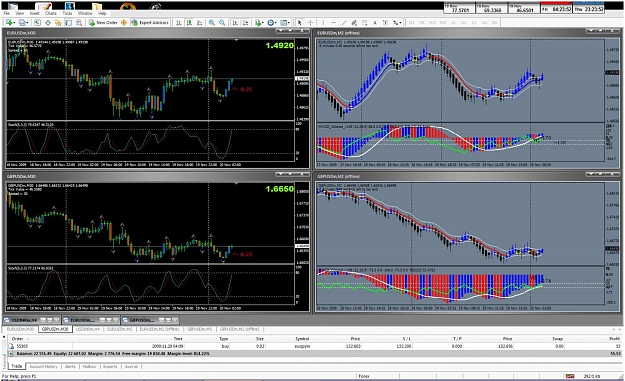Open the Journal terminal tab

tap(131, 366)
